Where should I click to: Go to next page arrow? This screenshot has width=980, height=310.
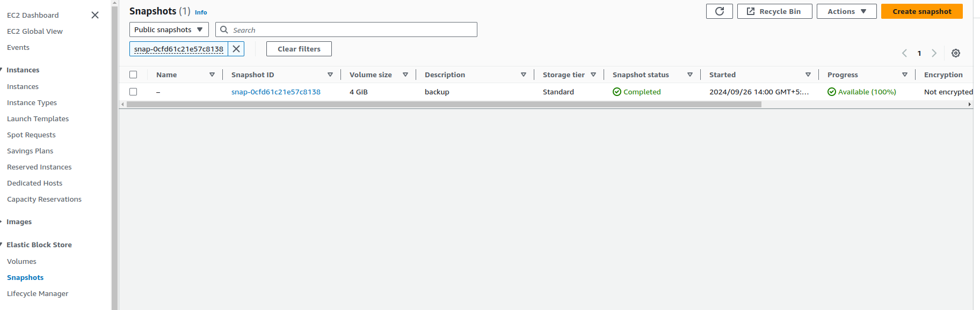pos(934,53)
